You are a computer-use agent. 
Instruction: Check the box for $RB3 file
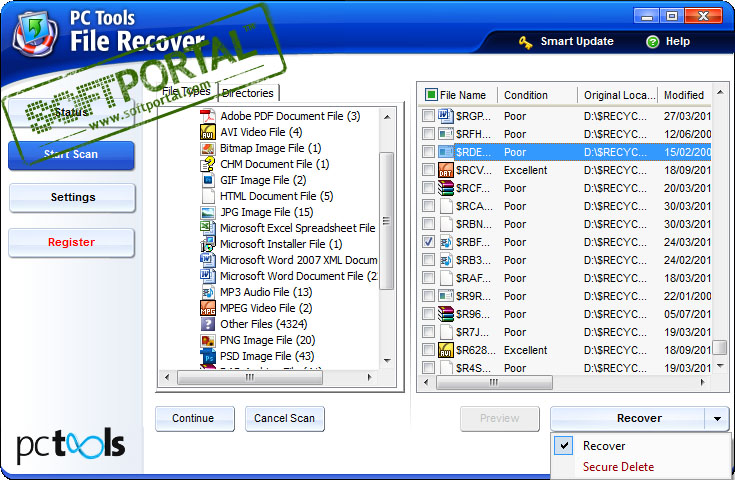428,260
